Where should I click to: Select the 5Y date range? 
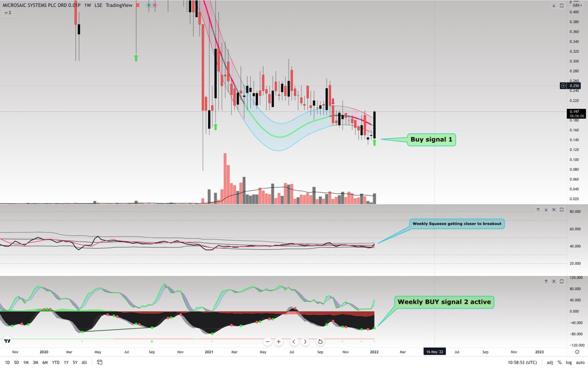(x=75, y=363)
